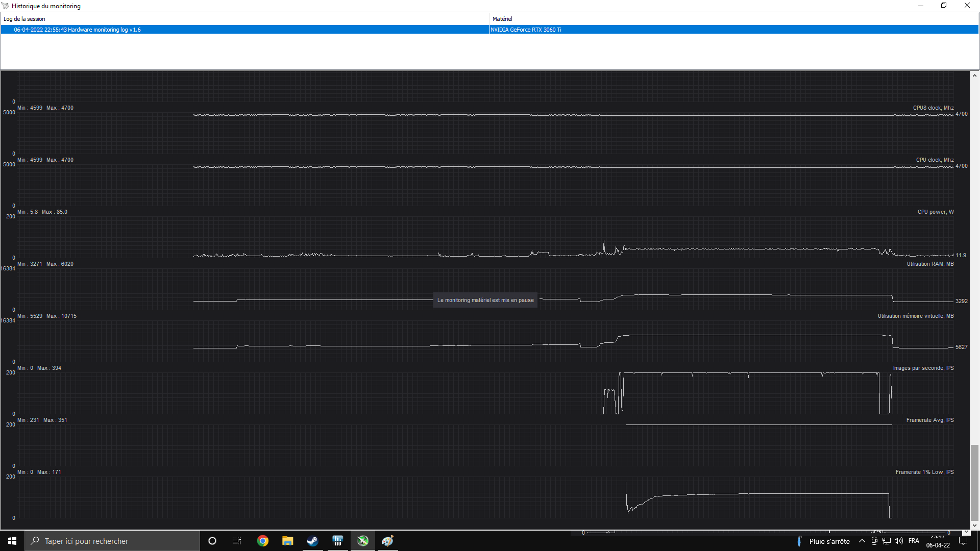This screenshot has width=980, height=551.
Task: Open File Explorer from the taskbar
Action: (x=288, y=541)
